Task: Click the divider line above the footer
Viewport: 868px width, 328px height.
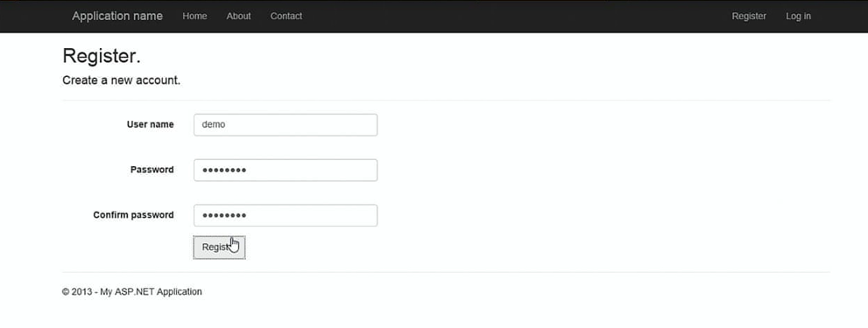Action: coord(446,272)
